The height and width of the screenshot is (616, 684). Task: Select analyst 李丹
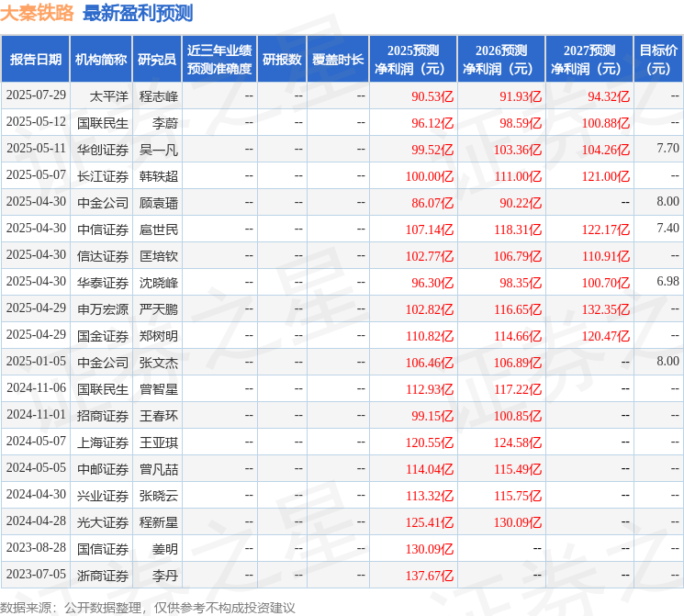165,576
